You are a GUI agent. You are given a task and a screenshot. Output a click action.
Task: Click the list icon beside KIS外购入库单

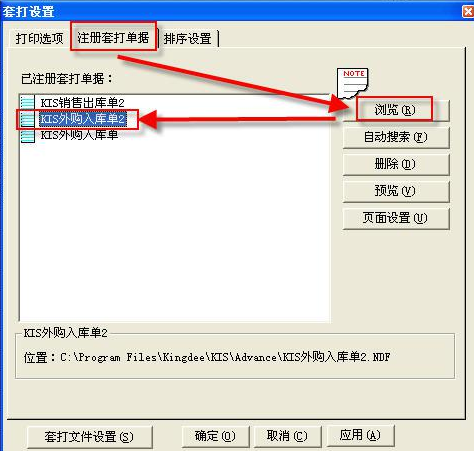tap(27, 136)
